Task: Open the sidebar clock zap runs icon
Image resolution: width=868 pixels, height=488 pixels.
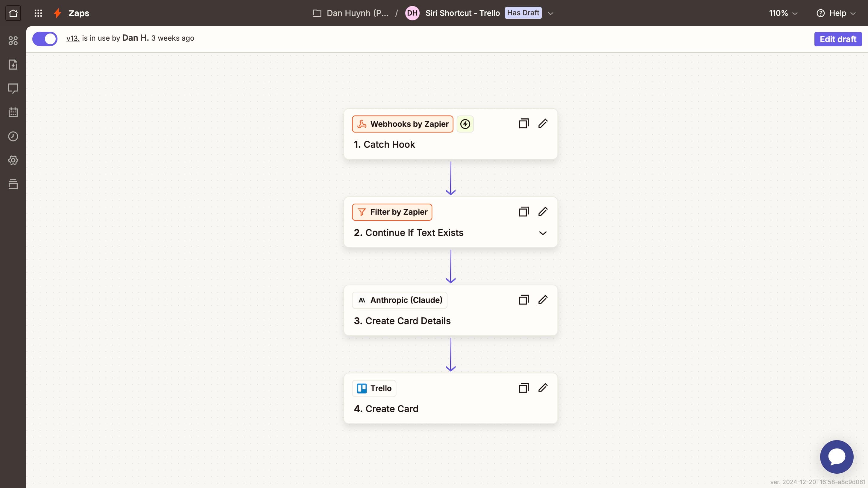Action: 13,136
